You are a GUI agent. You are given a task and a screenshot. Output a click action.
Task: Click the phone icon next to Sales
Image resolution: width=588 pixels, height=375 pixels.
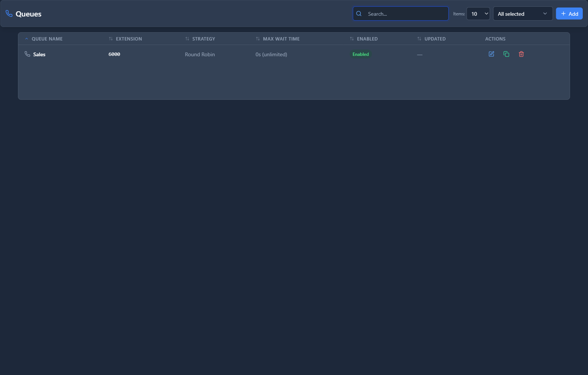click(x=27, y=54)
